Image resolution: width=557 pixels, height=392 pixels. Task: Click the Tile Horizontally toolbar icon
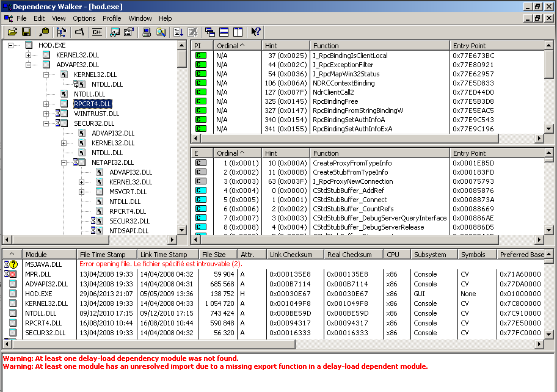[x=224, y=32]
